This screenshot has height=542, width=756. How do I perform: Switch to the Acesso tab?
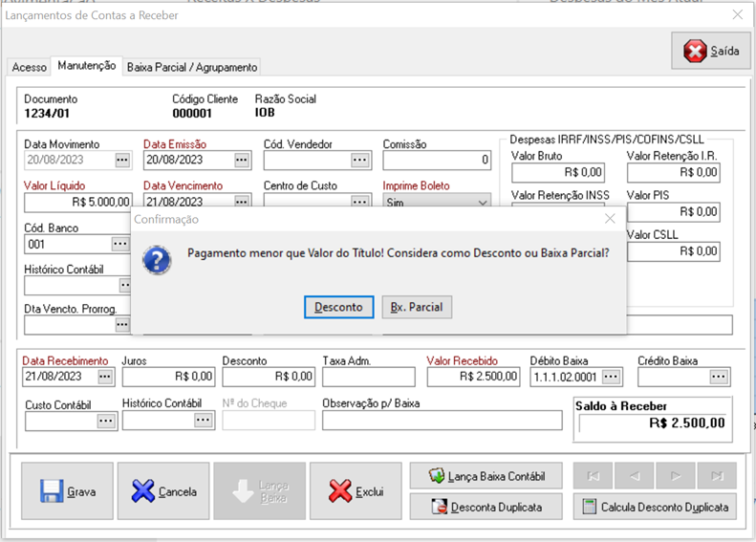(x=29, y=67)
